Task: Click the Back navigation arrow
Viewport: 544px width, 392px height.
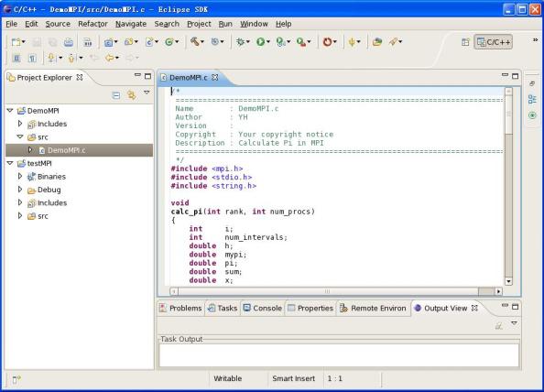Action: [x=110, y=58]
